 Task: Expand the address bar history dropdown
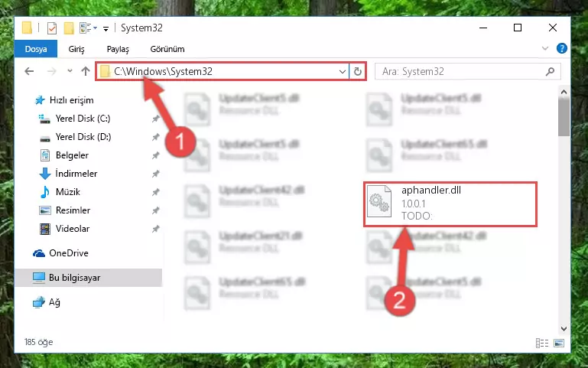point(342,71)
